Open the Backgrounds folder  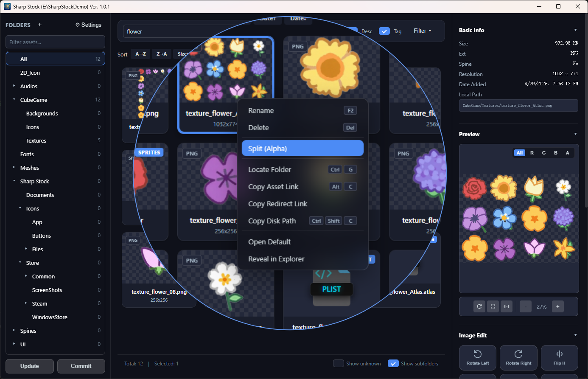point(55,113)
